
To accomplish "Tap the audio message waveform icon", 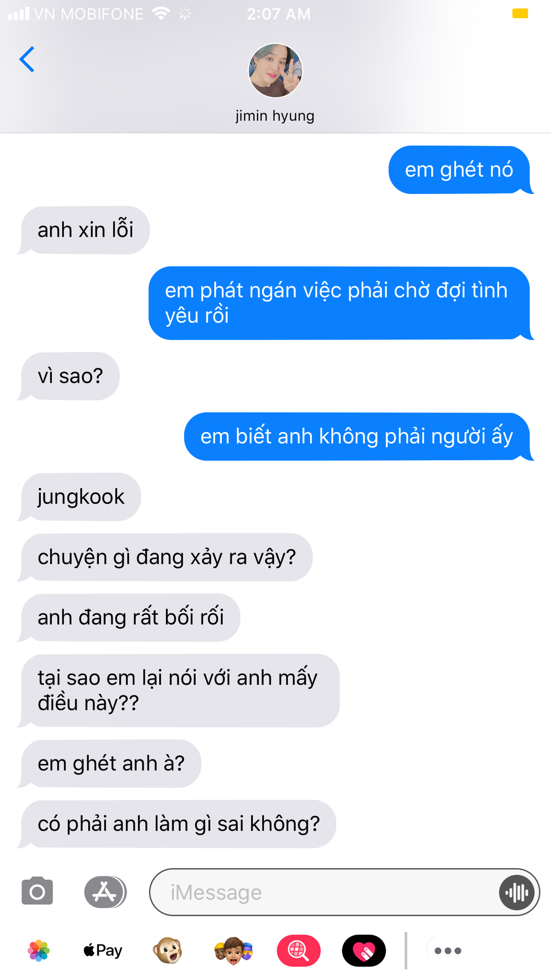I will pos(516,892).
